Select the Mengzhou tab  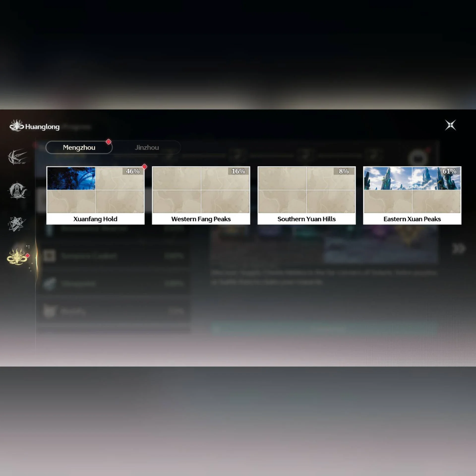79,148
